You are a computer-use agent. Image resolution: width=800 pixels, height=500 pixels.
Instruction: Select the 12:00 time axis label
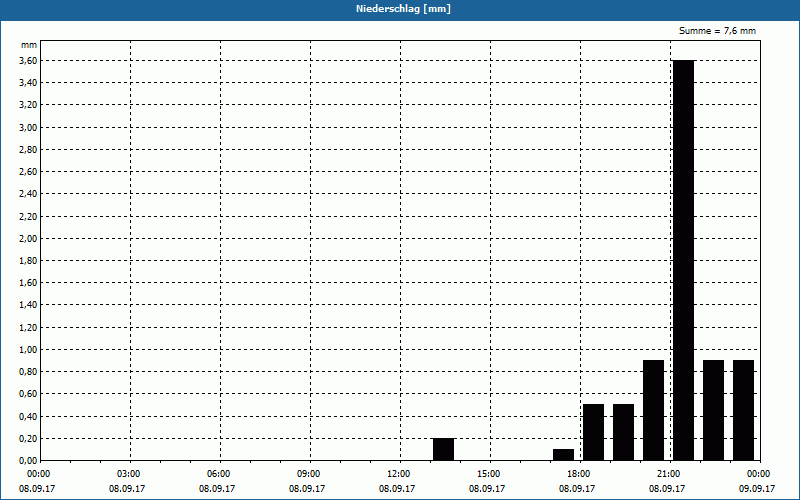399,474
